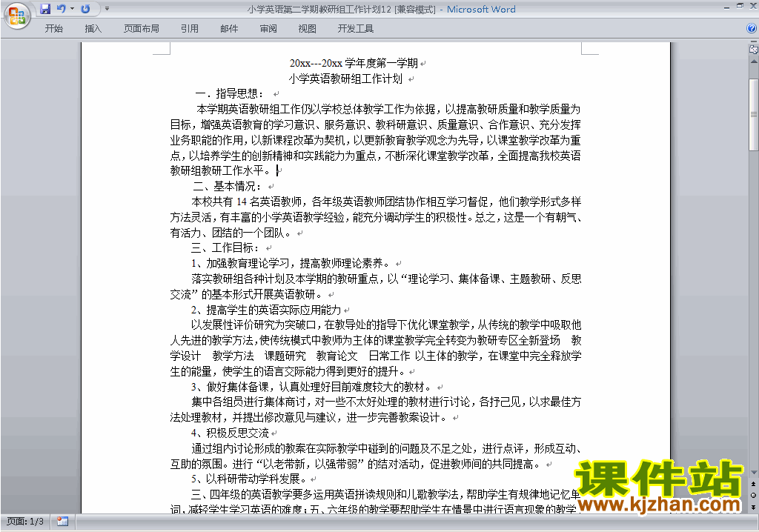Click the line 2、提高学生的英语实际应用能力

pyautogui.click(x=266, y=310)
